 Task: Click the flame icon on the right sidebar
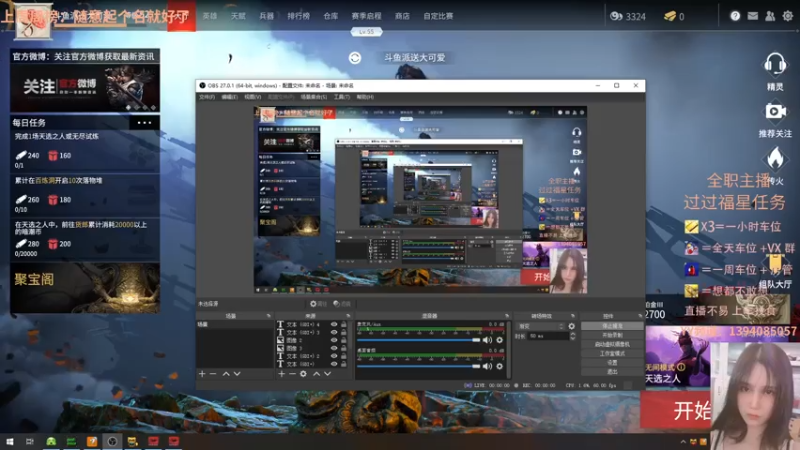[x=774, y=158]
